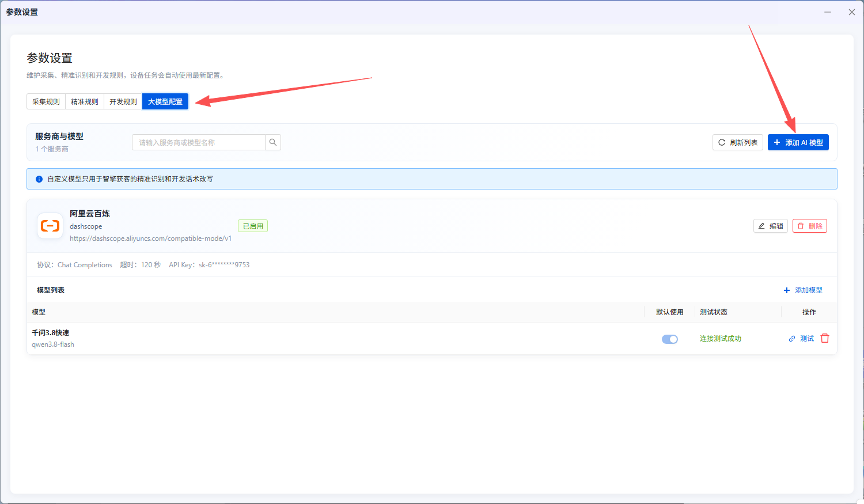Click the 测试状态 column header

pyautogui.click(x=714, y=312)
